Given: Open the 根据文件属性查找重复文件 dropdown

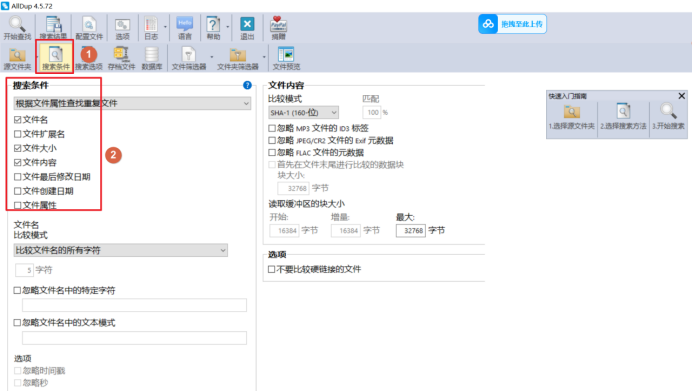Looking at the screenshot, I should [132, 103].
